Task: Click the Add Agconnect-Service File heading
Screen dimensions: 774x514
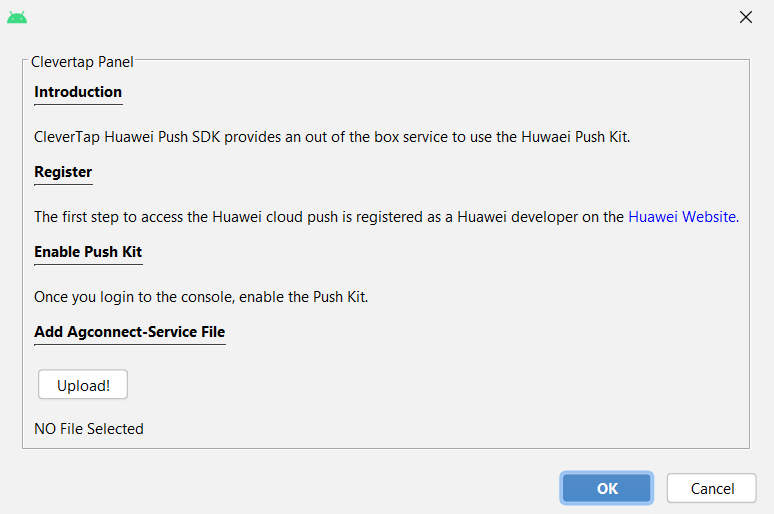Action: [129, 332]
